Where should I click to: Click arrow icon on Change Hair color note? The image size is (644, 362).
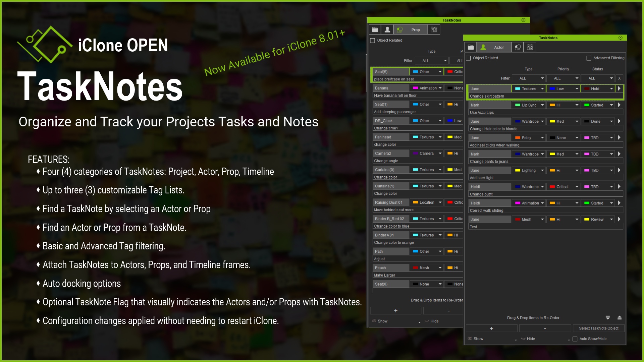tap(619, 121)
